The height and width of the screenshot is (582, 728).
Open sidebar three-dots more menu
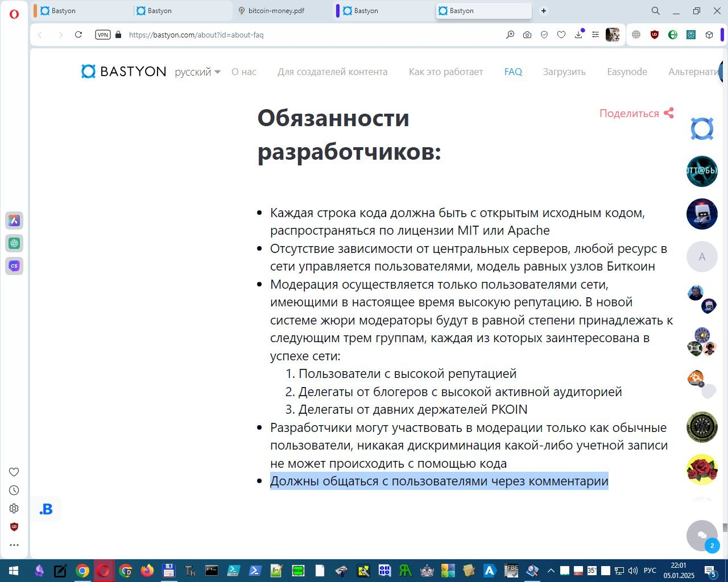tap(14, 545)
